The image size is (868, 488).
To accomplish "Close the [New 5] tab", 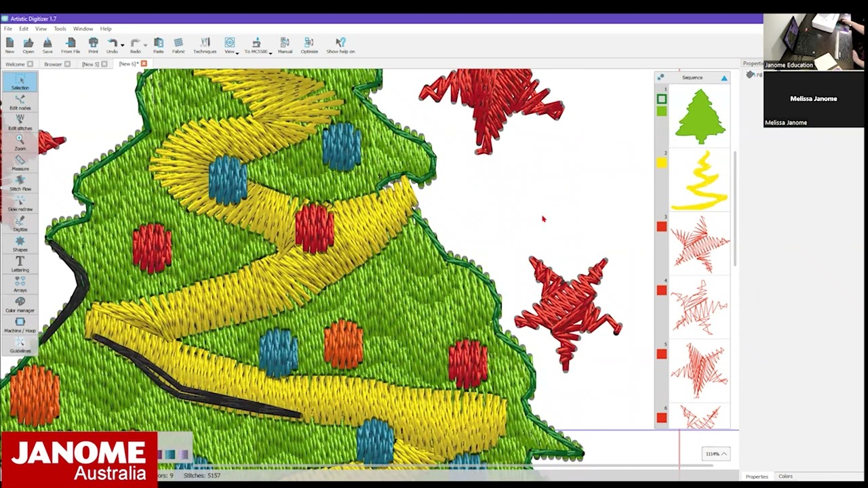I will pyautogui.click(x=104, y=64).
